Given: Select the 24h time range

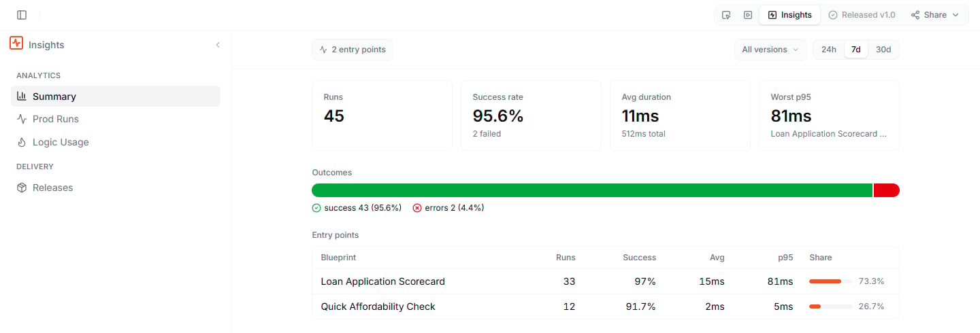Looking at the screenshot, I should pos(829,50).
